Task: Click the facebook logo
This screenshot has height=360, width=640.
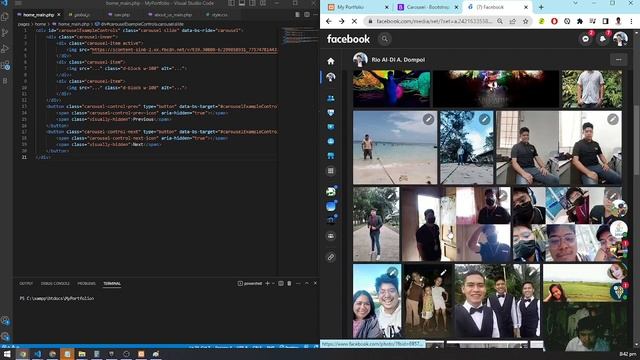Action: click(348, 39)
